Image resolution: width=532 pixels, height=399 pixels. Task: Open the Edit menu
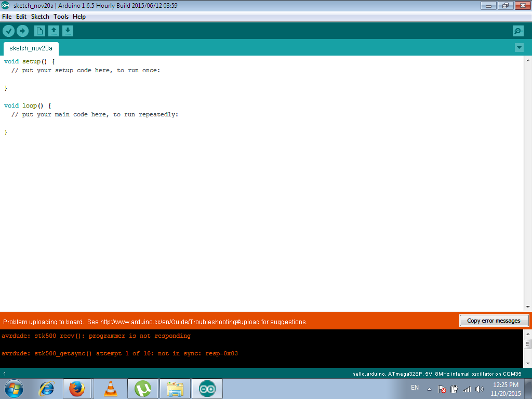[21, 17]
